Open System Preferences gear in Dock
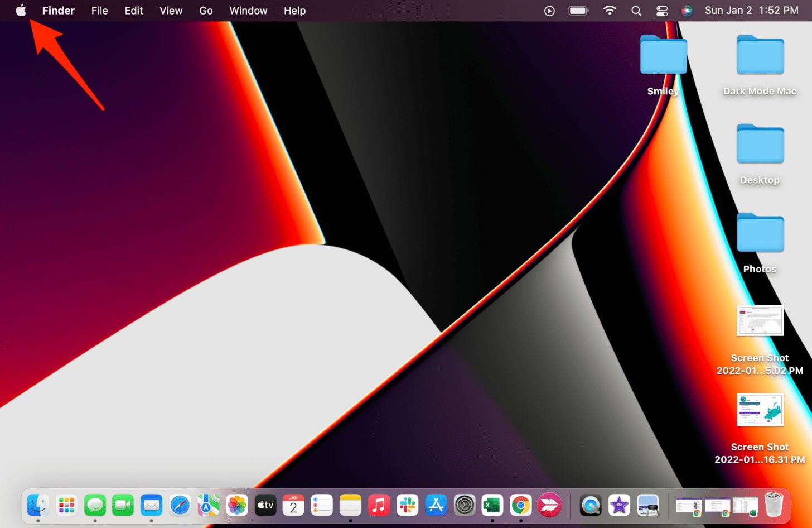Screen dimensions: 812x528 click(x=464, y=506)
